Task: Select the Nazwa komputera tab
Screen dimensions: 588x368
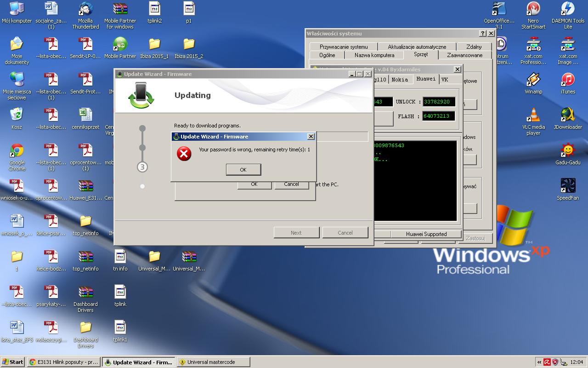Action: (374, 55)
